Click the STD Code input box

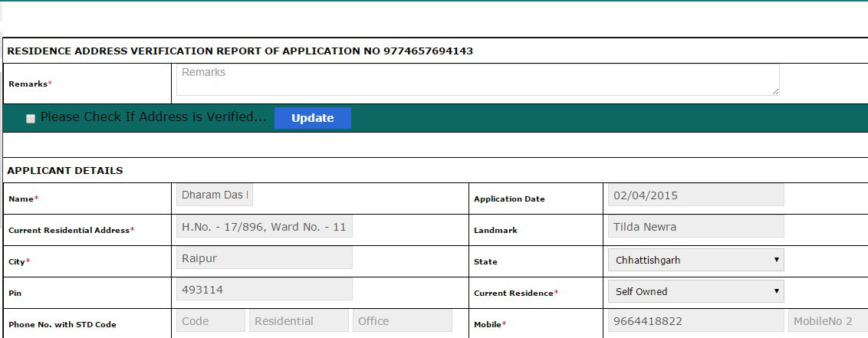click(210, 321)
